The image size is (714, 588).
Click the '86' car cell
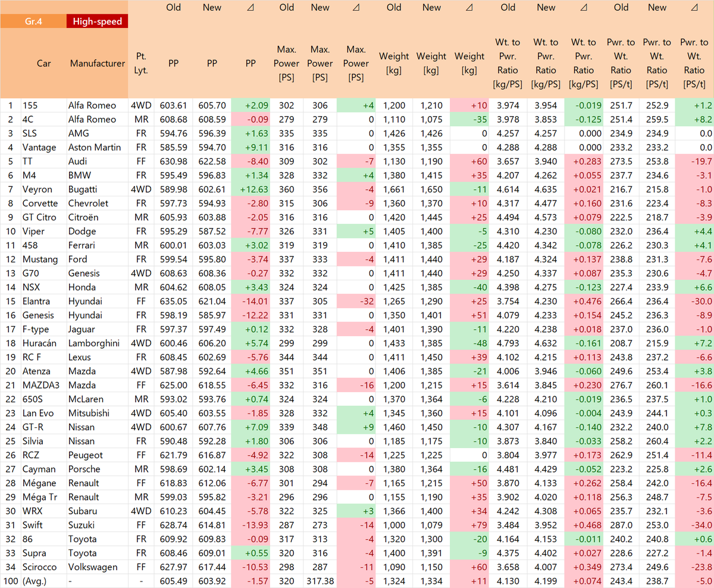pos(44,539)
